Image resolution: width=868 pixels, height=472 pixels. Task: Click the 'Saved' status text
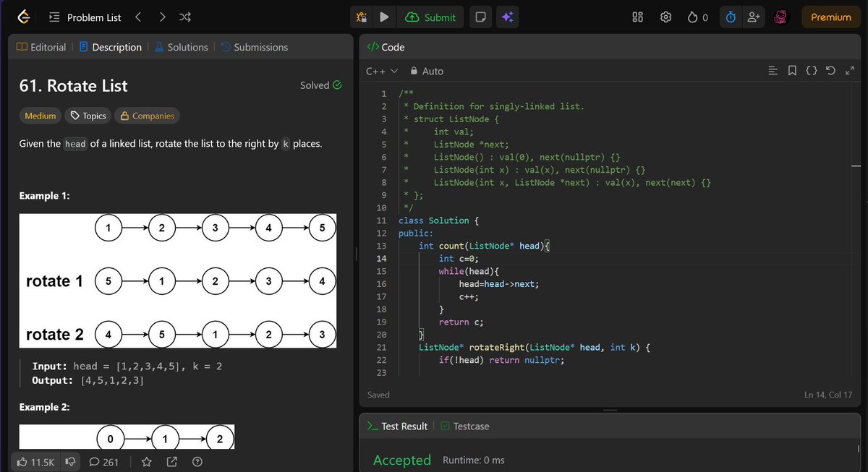click(x=378, y=395)
